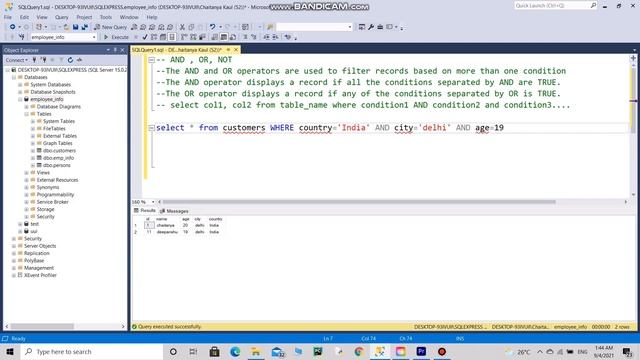The height and width of the screenshot is (360, 640).
Task: Click the Connect plug icon in Object Explorer
Action: (x=34, y=60)
